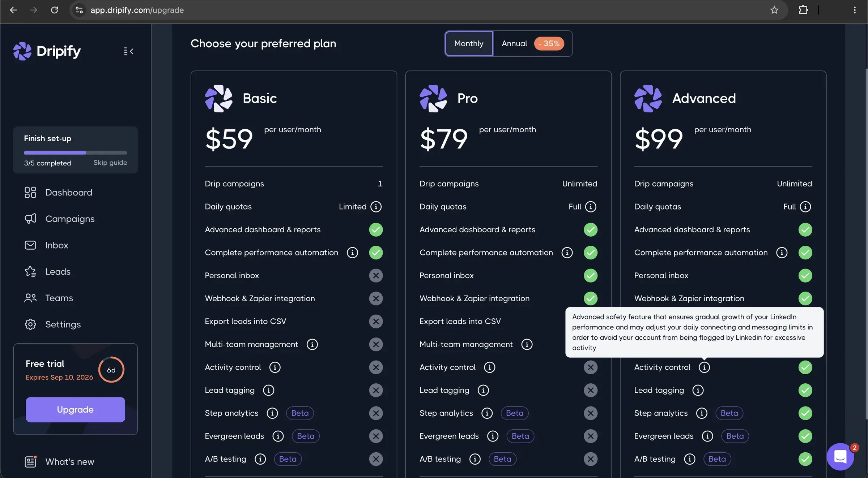Open the chat support bubble
This screenshot has width=868, height=478.
[841, 457]
